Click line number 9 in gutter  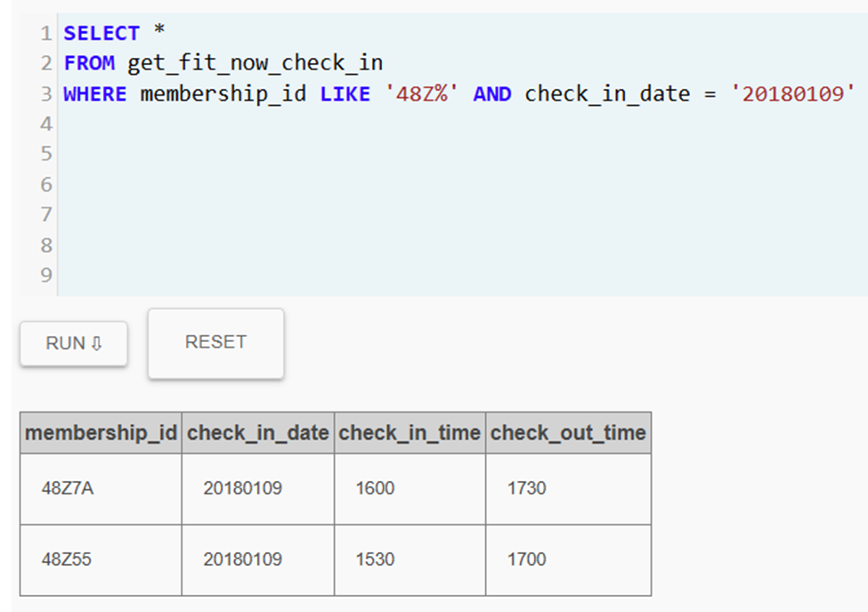point(46,274)
